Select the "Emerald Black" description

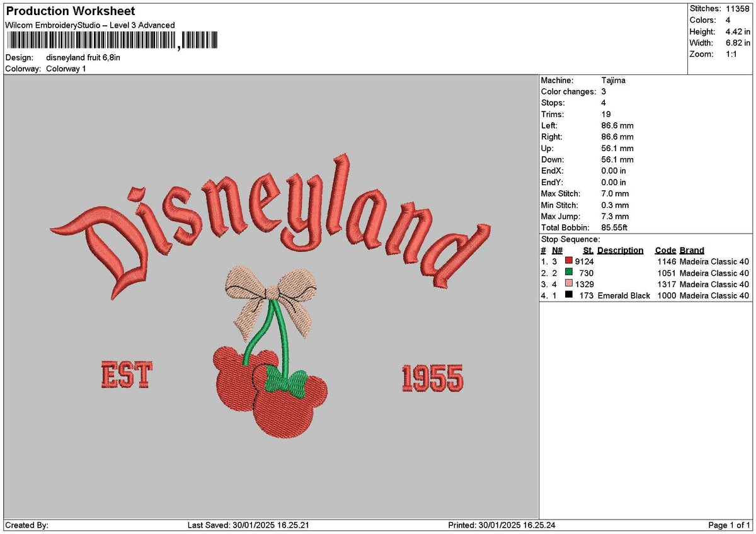coord(624,295)
